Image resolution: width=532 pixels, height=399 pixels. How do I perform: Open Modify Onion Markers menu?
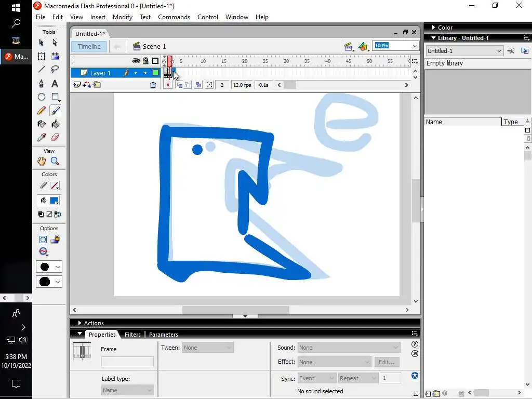[210, 85]
